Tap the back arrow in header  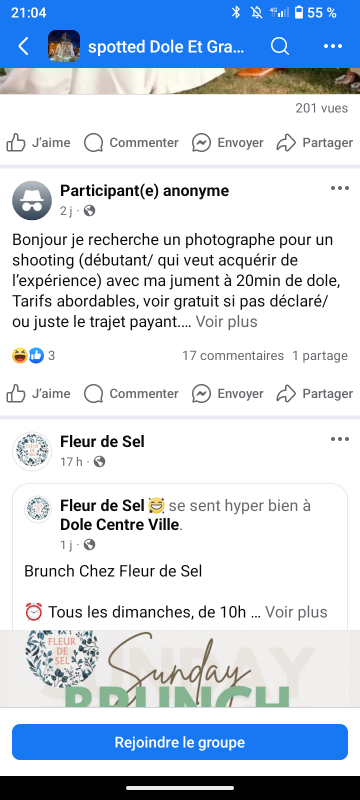pyautogui.click(x=23, y=46)
